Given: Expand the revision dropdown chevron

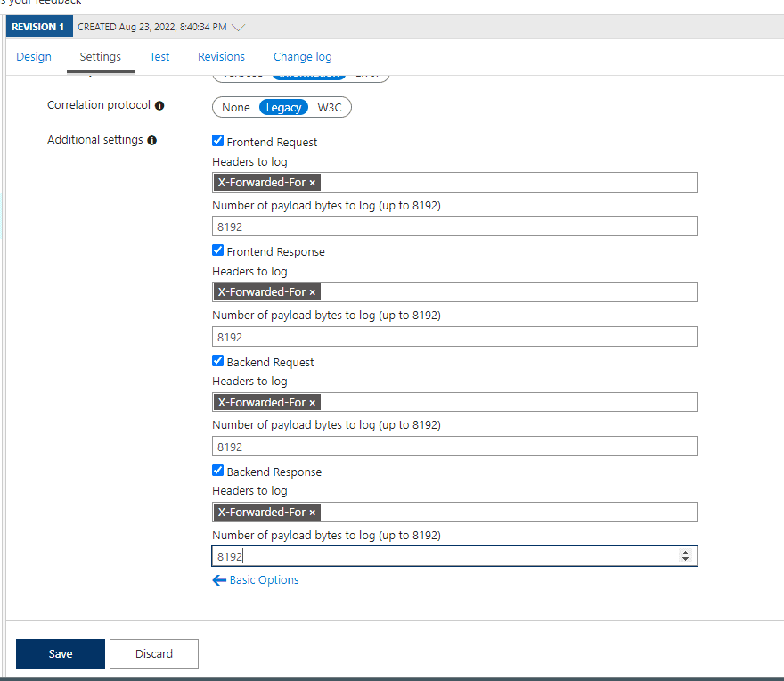Looking at the screenshot, I should 239,27.
